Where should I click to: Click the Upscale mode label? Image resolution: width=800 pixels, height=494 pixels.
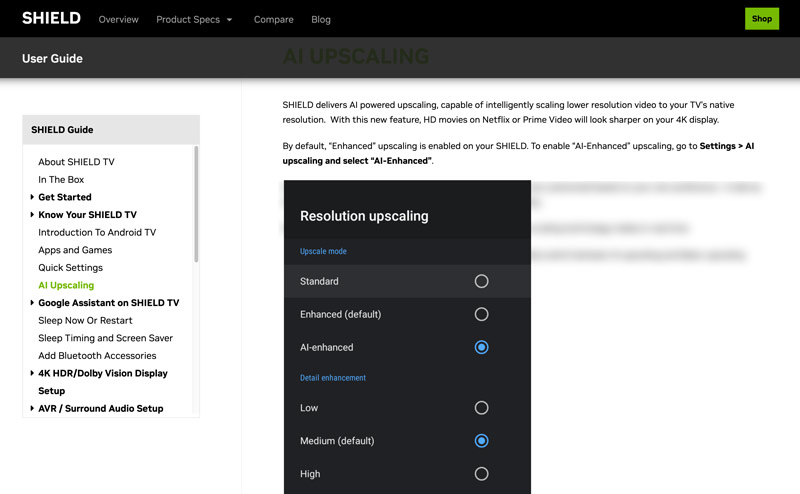point(323,251)
